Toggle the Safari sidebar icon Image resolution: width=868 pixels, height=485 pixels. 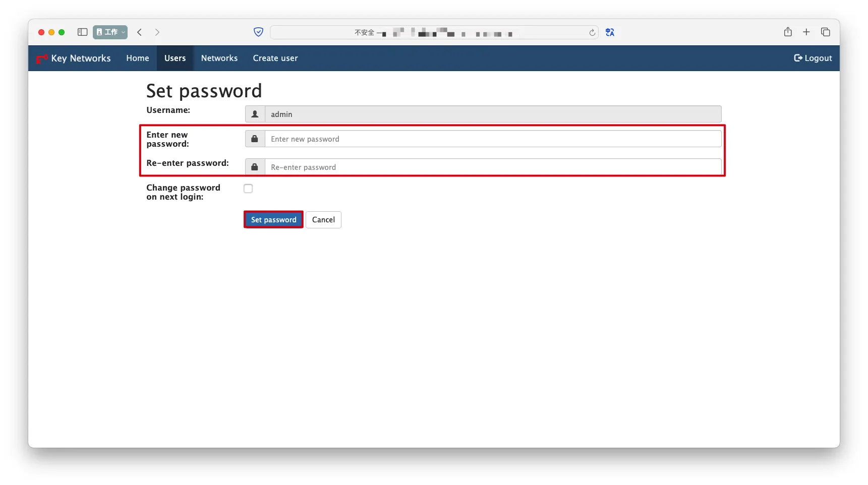click(82, 32)
